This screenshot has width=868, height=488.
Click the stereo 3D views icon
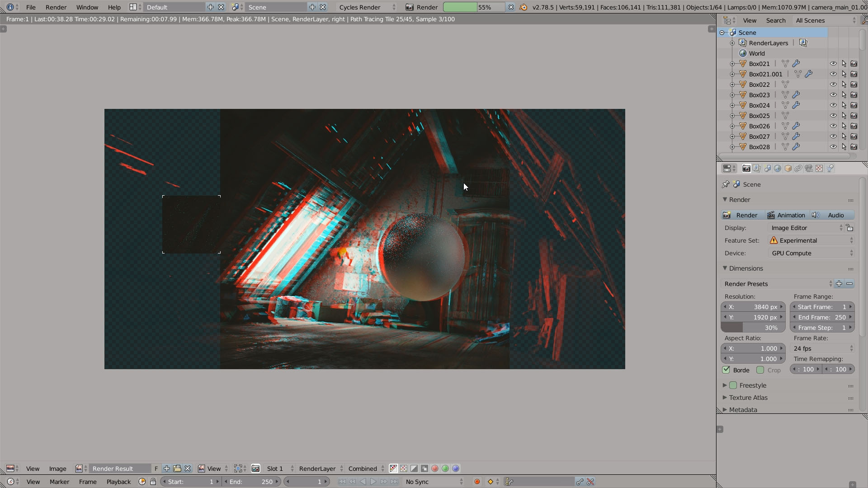[x=255, y=469]
